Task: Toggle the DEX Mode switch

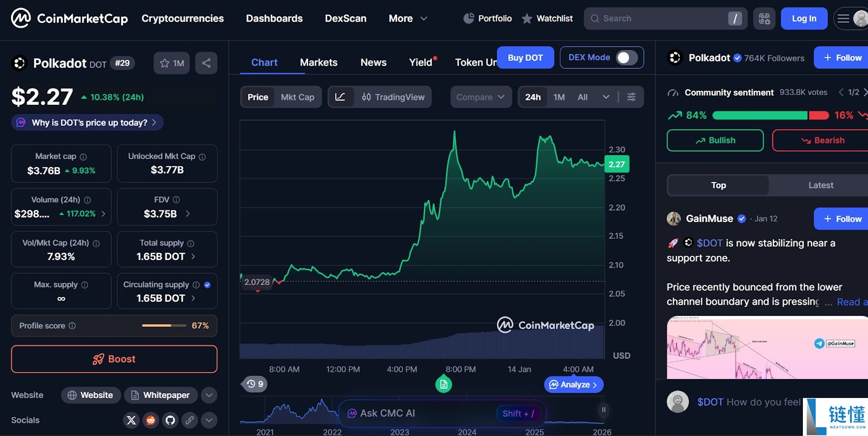Action: pyautogui.click(x=627, y=58)
